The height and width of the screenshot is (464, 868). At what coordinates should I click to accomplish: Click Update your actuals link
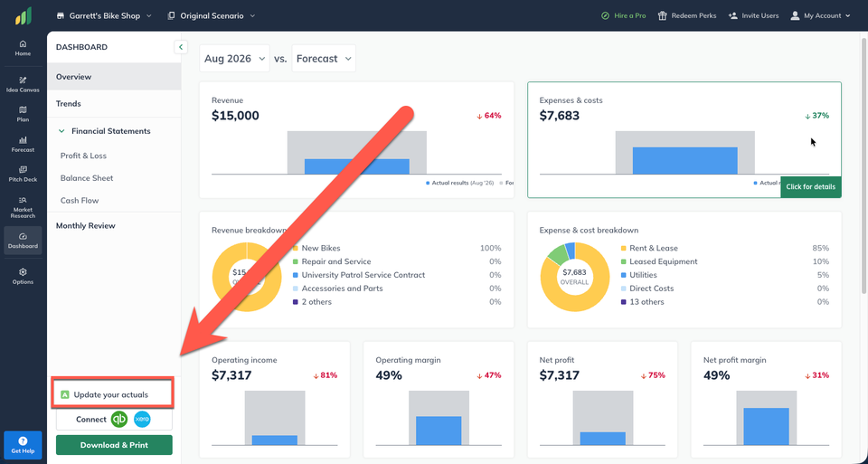(x=110, y=394)
